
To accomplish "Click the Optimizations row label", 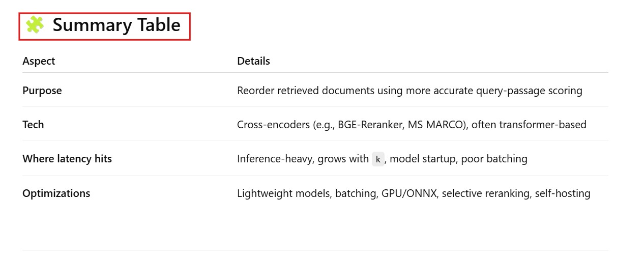I will 56,193.
